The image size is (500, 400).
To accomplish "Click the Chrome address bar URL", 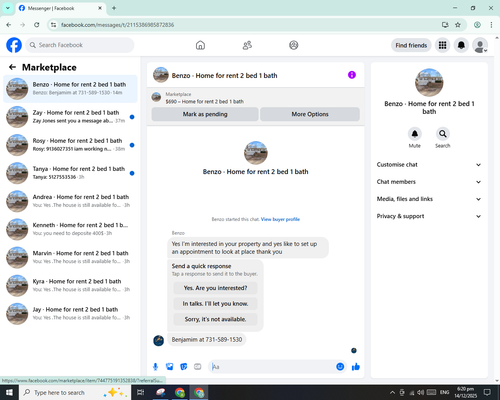I will click(x=117, y=25).
